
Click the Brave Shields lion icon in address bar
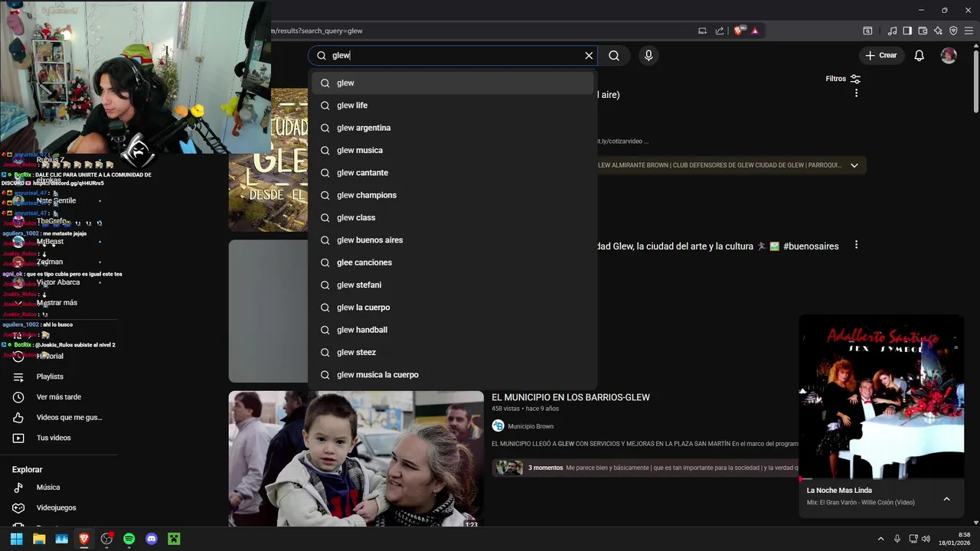[738, 31]
